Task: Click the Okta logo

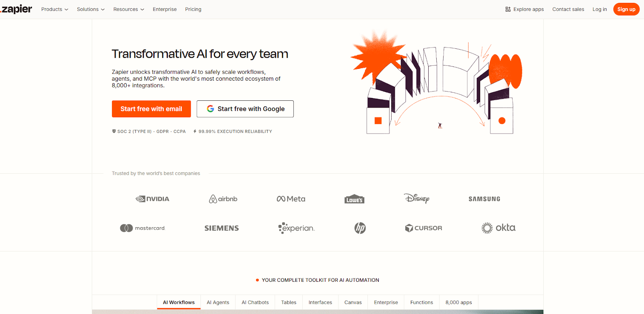Action: click(x=498, y=228)
